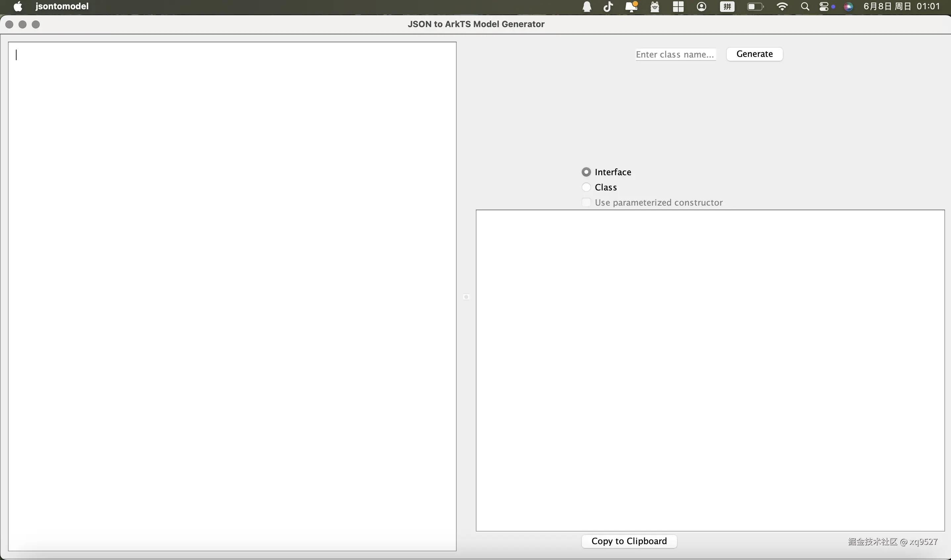
Task: Open the Apple menu
Action: pos(18,6)
